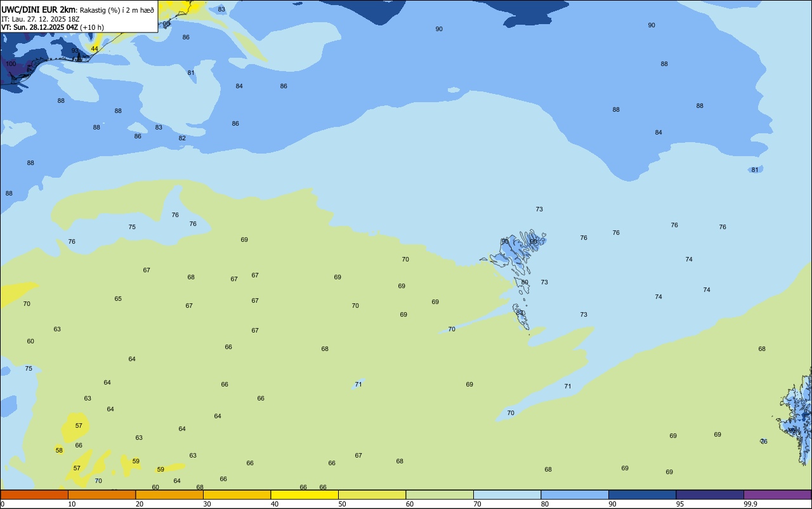This screenshot has width=812, height=509.
Task: Click the '44' value in the yellow patch
Action: 95,49
